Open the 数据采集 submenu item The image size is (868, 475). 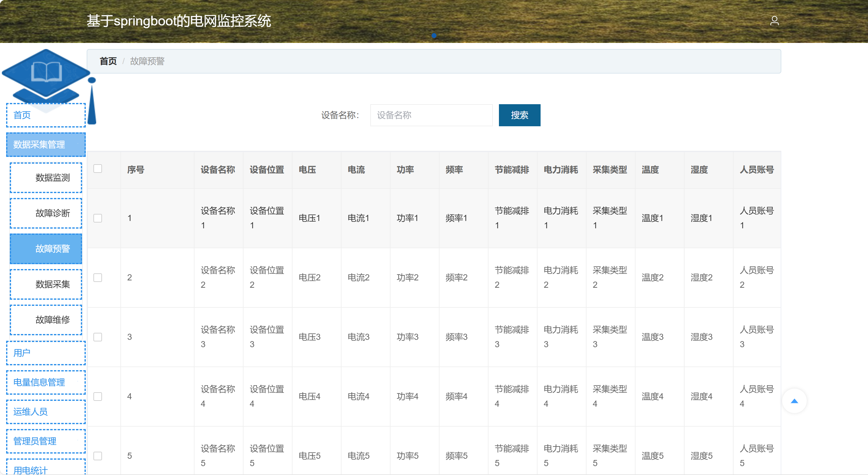coord(46,284)
